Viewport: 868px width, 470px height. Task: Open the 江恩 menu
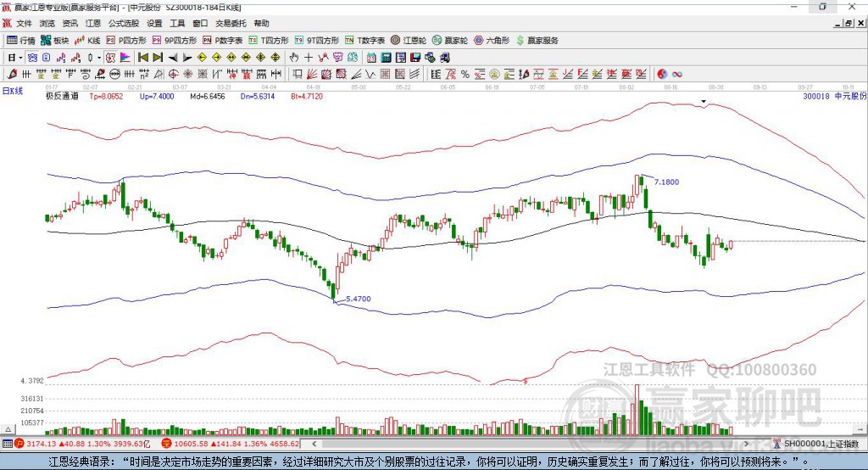point(93,23)
